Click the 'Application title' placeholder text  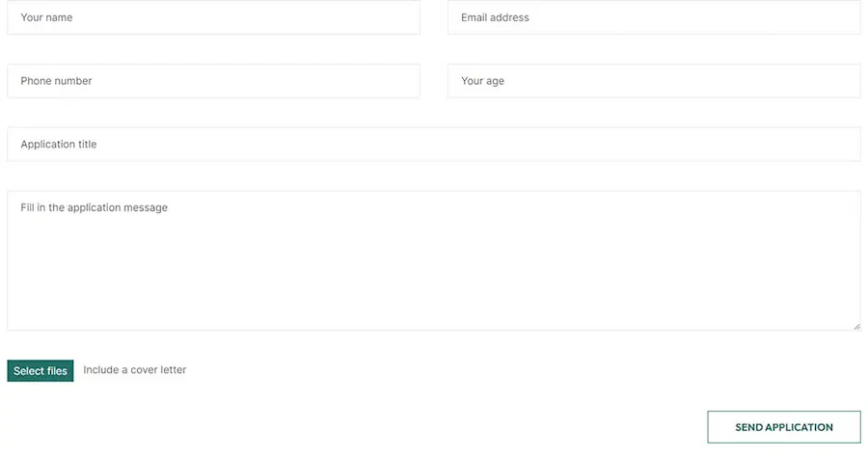click(59, 145)
